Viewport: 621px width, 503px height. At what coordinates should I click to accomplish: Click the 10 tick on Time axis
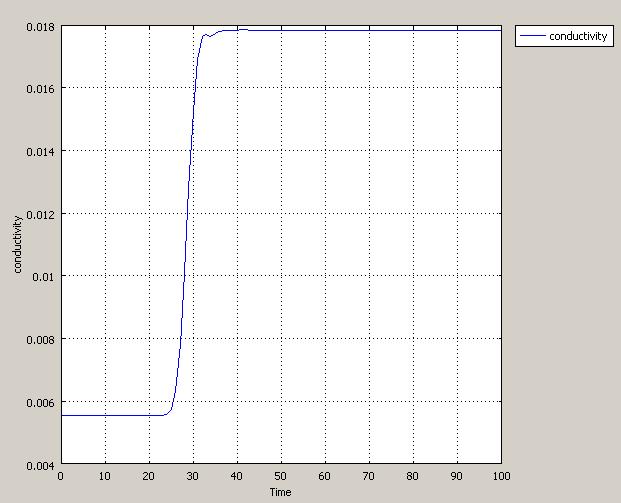pos(105,476)
